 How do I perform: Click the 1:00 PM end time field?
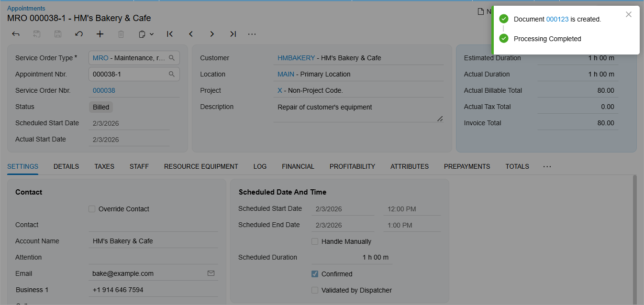[x=412, y=225]
